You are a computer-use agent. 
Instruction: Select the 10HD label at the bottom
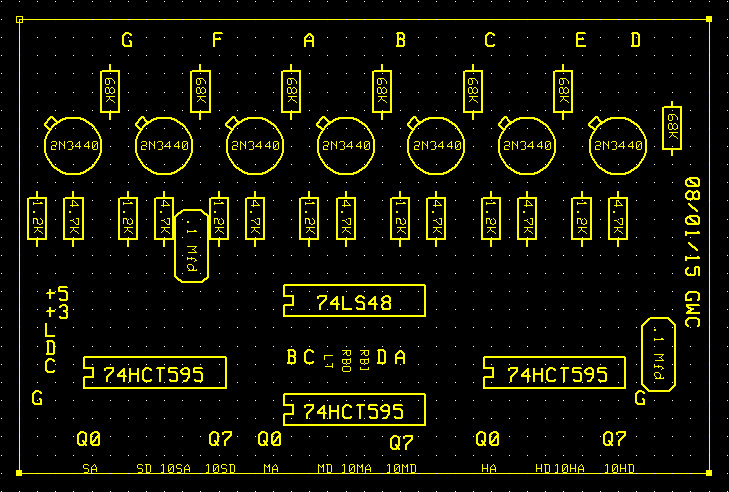coord(619,468)
